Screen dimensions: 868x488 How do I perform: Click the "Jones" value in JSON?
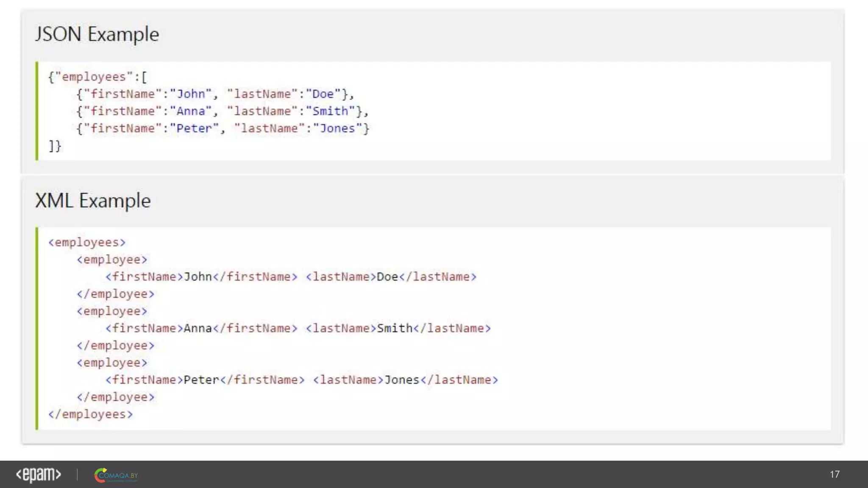pyautogui.click(x=337, y=128)
